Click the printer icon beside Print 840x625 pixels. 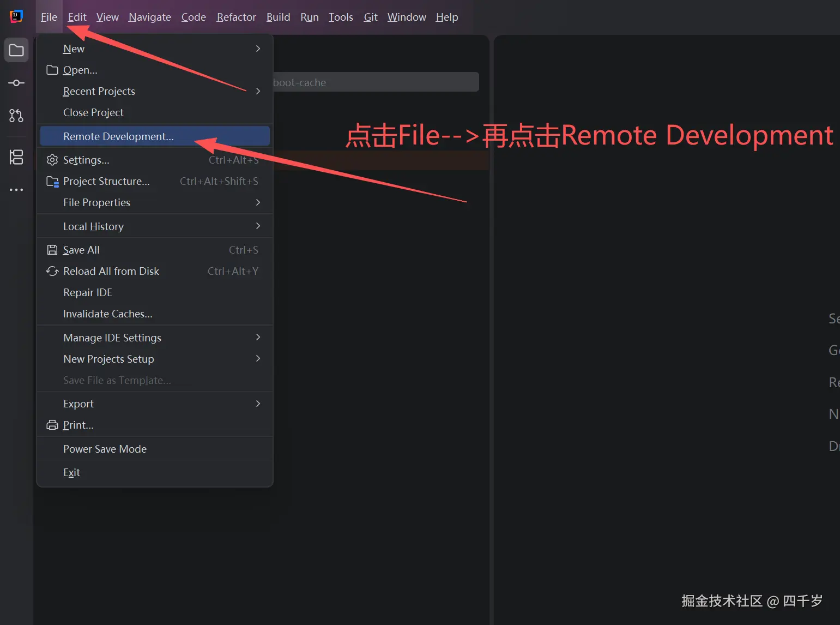pyautogui.click(x=52, y=425)
